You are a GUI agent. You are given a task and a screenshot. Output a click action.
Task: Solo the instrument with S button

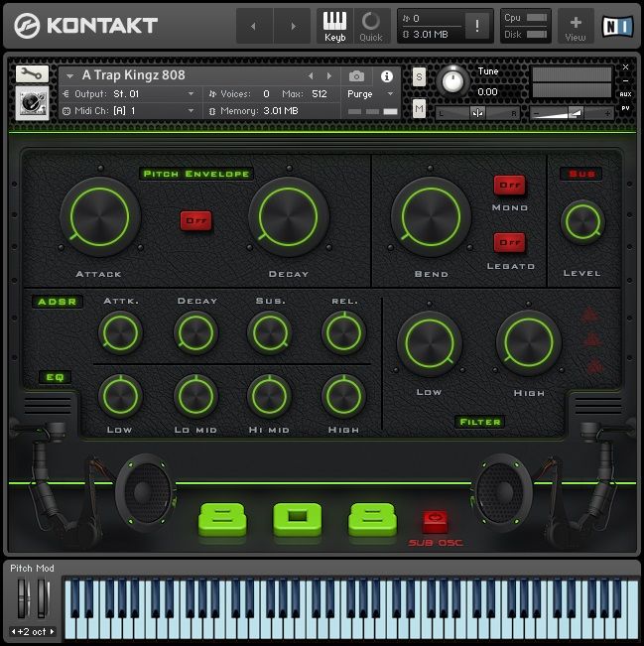coord(419,77)
